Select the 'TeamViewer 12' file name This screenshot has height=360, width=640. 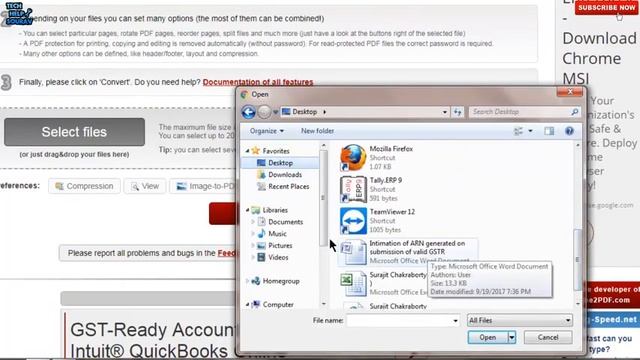(392, 212)
